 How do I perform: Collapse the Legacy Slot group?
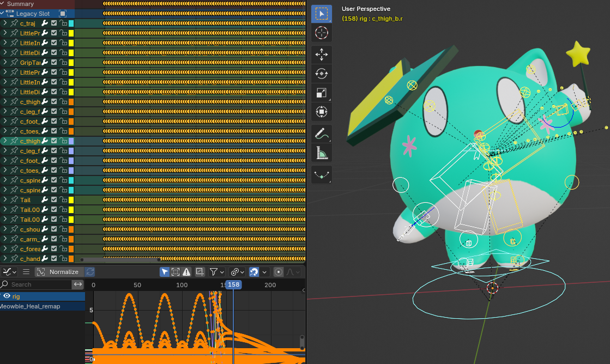[x=2, y=13]
